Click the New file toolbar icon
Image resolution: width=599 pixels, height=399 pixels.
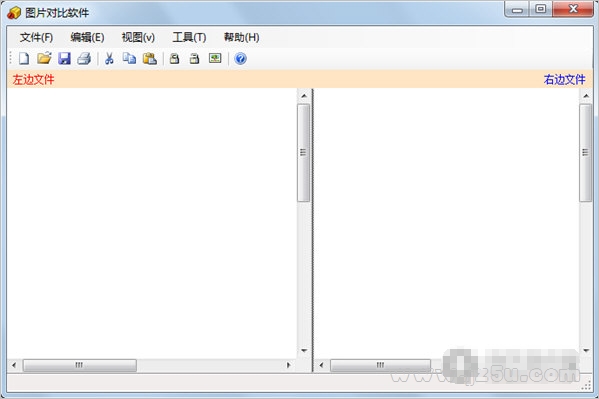(24, 58)
